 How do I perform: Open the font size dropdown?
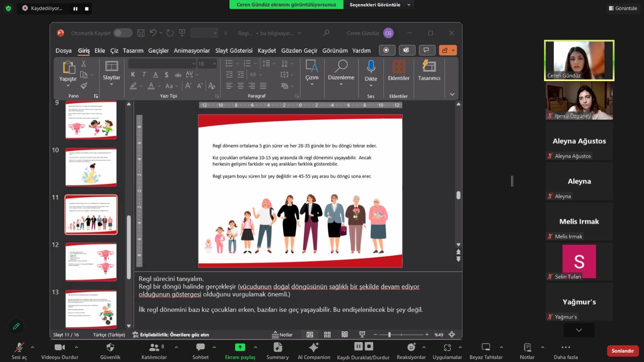tap(214, 64)
